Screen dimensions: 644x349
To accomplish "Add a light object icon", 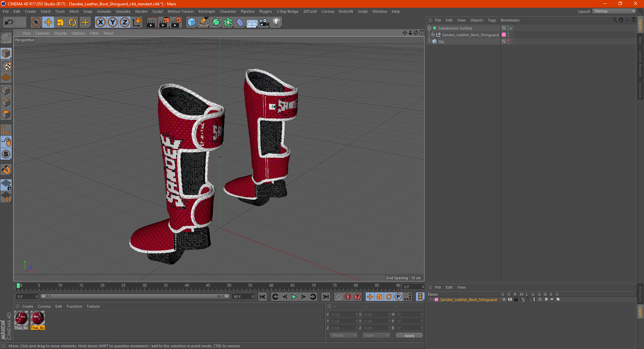I will (276, 22).
